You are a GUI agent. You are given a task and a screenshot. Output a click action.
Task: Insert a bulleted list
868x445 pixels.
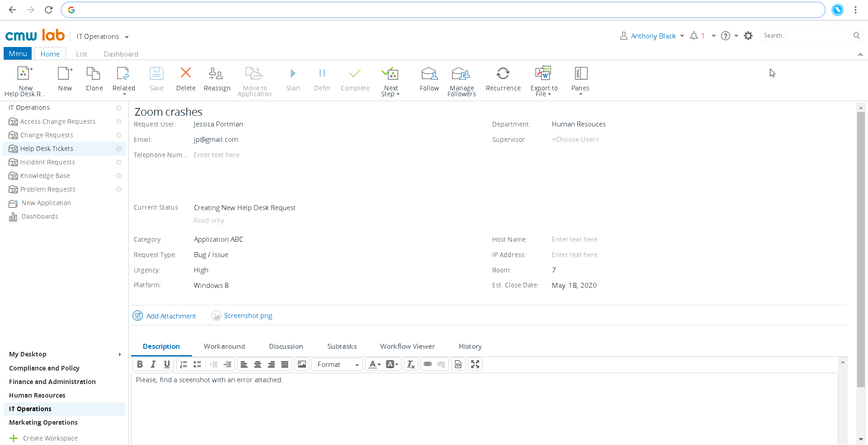click(x=197, y=364)
